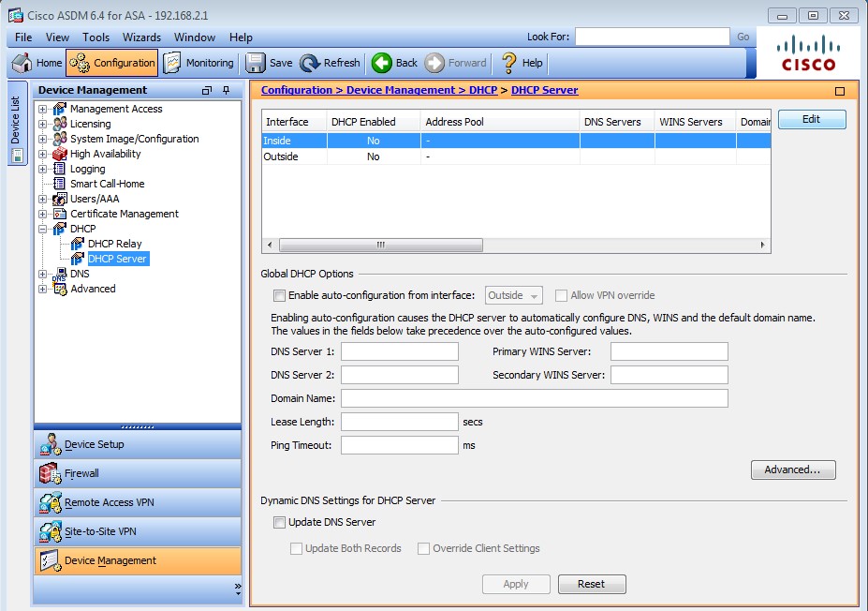Open the View menu
This screenshot has width=868, height=611.
pos(57,37)
